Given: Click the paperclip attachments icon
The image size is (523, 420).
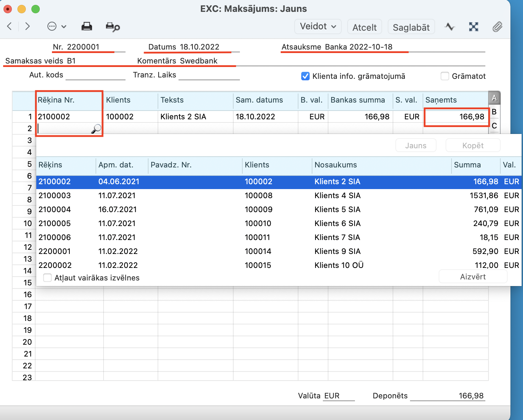Looking at the screenshot, I should tap(497, 27).
